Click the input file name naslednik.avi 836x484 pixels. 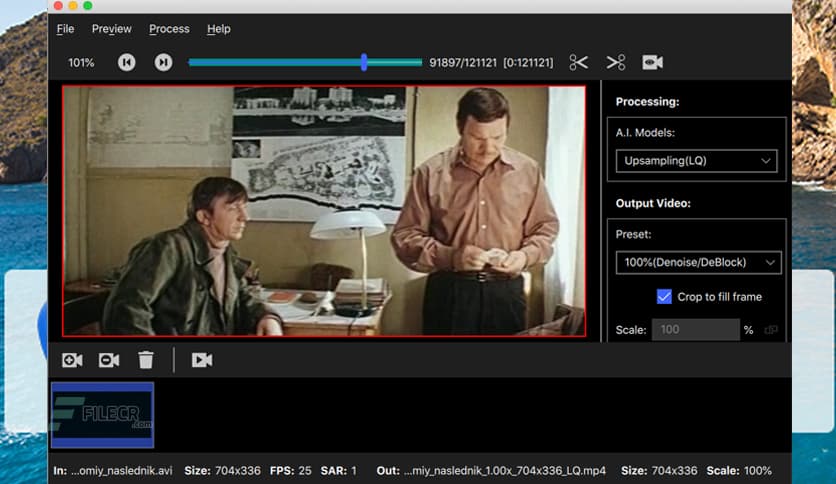122,471
